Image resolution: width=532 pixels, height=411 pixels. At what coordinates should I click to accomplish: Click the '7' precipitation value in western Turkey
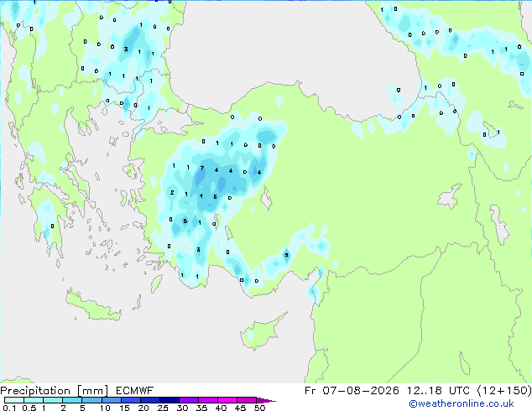pos(202,169)
